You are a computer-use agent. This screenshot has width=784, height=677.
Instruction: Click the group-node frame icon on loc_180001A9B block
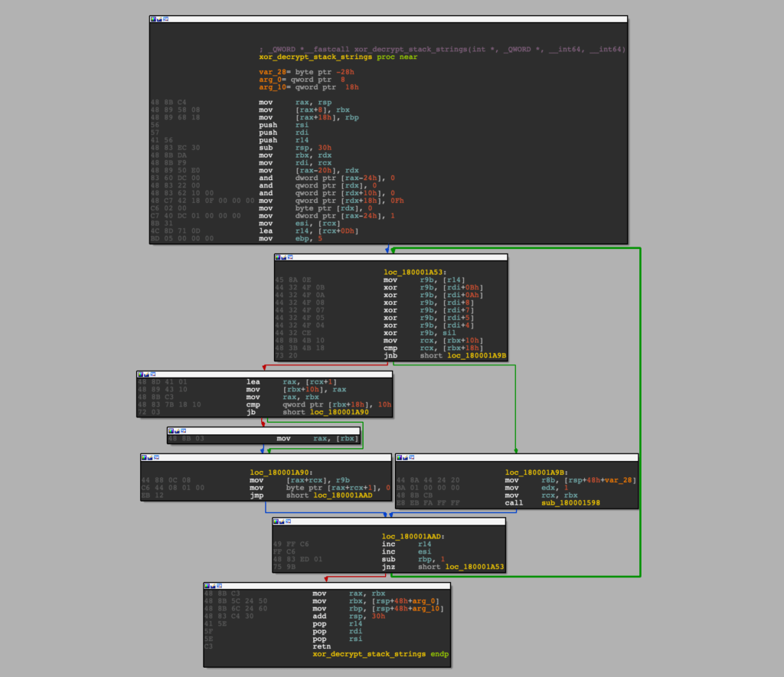[x=411, y=457]
